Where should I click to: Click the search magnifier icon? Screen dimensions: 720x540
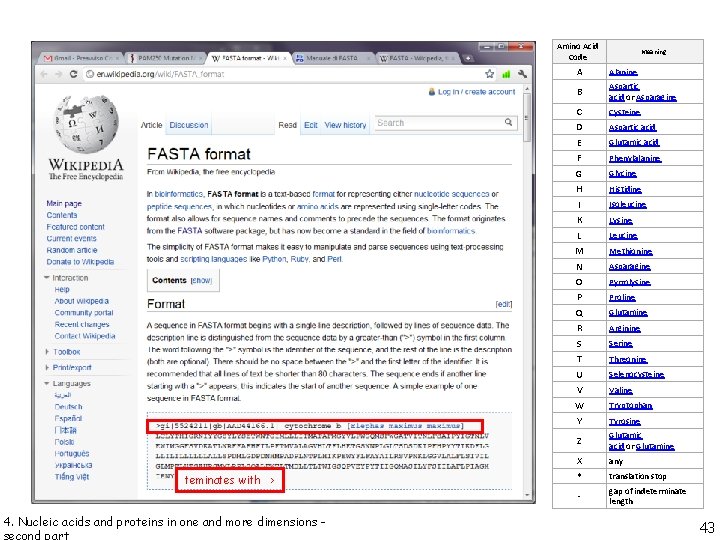[x=508, y=122]
